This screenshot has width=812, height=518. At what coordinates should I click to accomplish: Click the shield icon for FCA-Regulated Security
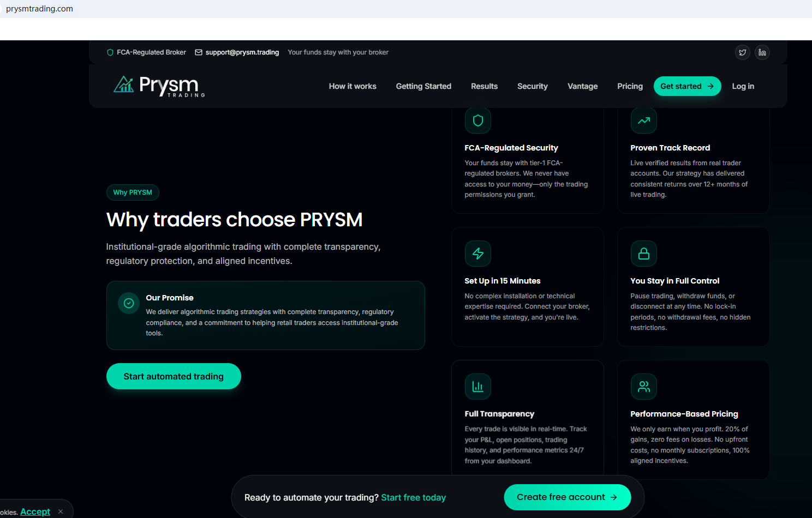click(477, 121)
